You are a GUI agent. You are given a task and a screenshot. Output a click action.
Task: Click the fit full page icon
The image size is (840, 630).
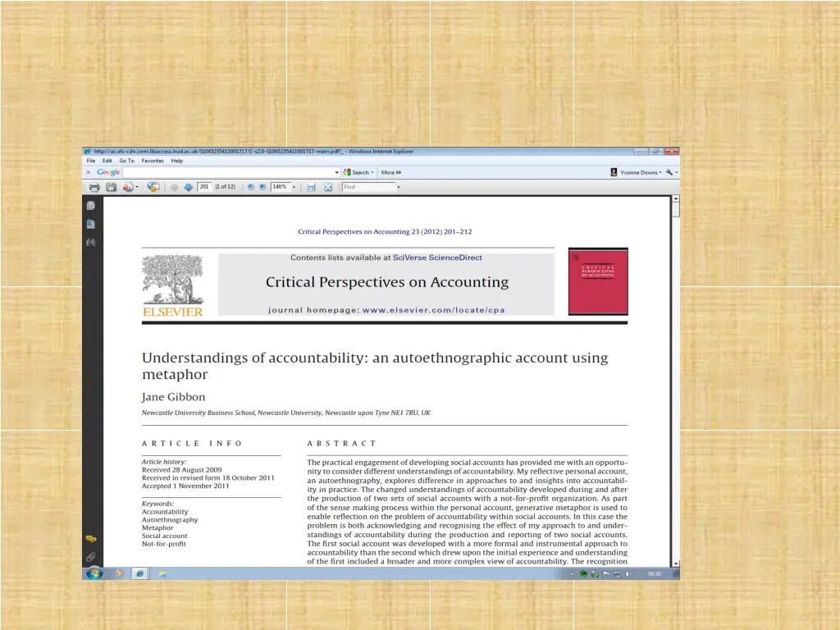[328, 187]
